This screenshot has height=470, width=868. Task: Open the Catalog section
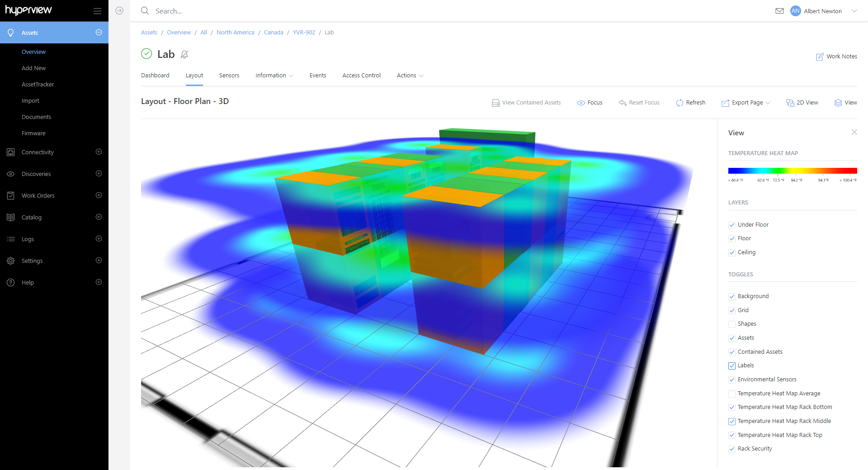10,217
